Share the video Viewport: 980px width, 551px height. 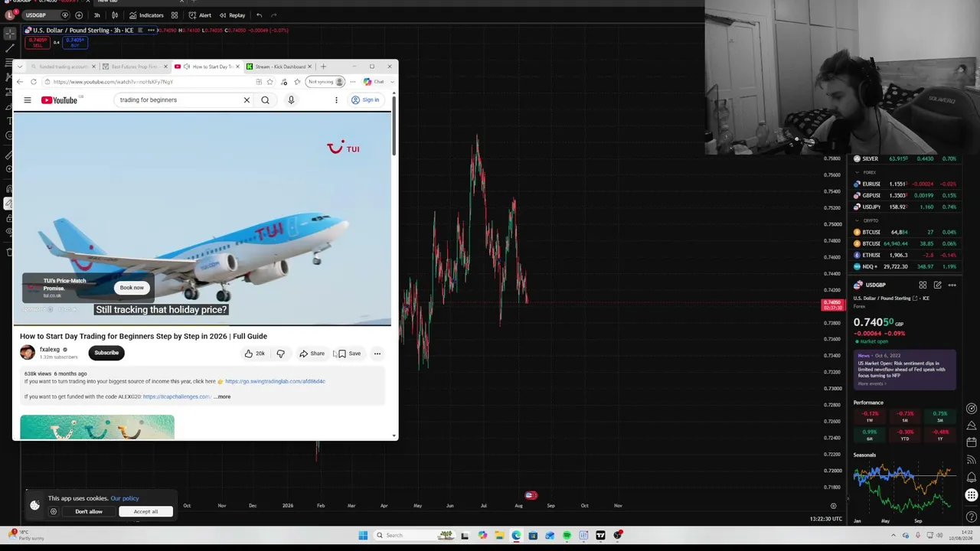(x=312, y=354)
